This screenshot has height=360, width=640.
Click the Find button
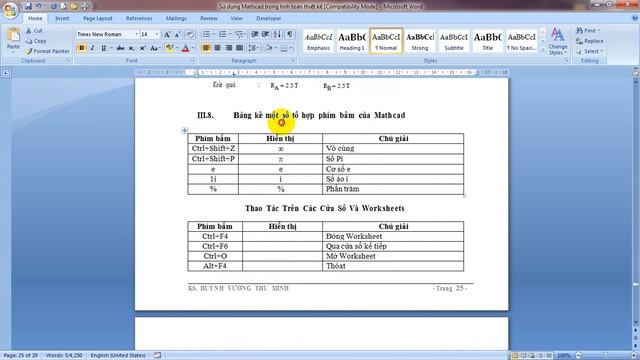tap(588, 31)
